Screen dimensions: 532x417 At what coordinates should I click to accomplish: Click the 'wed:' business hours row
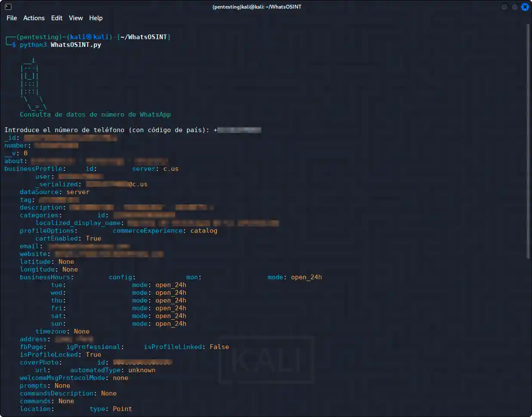(118, 293)
